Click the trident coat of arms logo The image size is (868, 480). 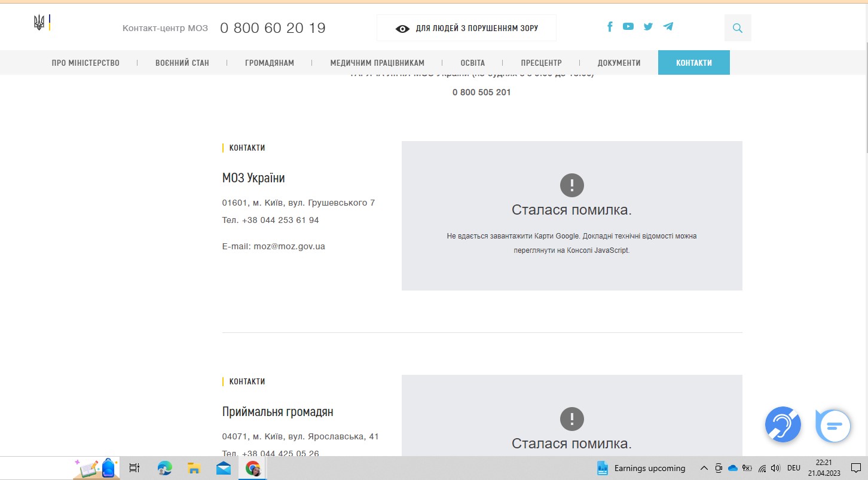click(39, 23)
